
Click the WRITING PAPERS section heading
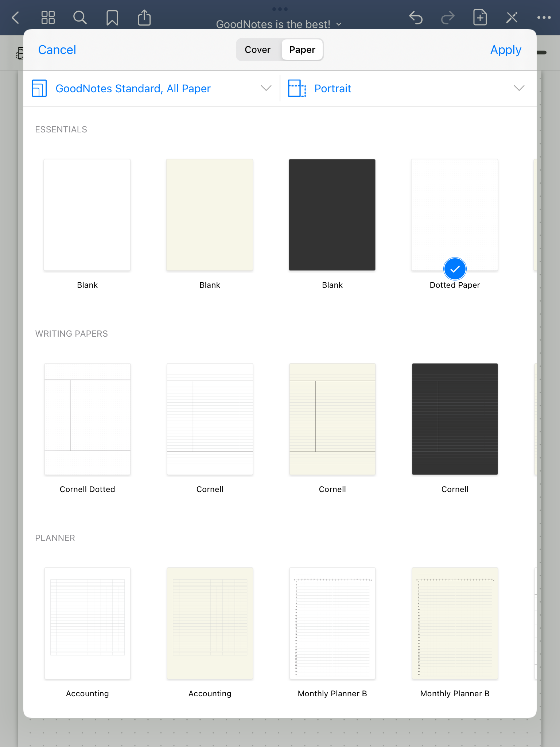(71, 334)
